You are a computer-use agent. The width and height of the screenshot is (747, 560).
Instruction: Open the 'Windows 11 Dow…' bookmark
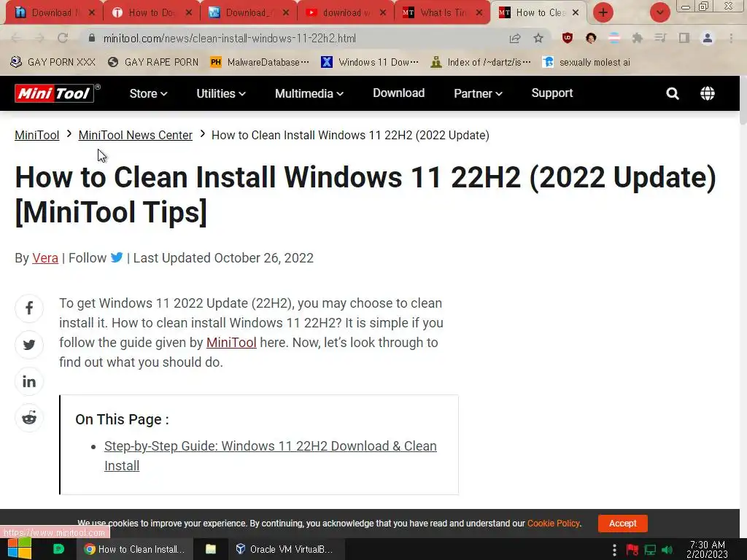pyautogui.click(x=370, y=62)
